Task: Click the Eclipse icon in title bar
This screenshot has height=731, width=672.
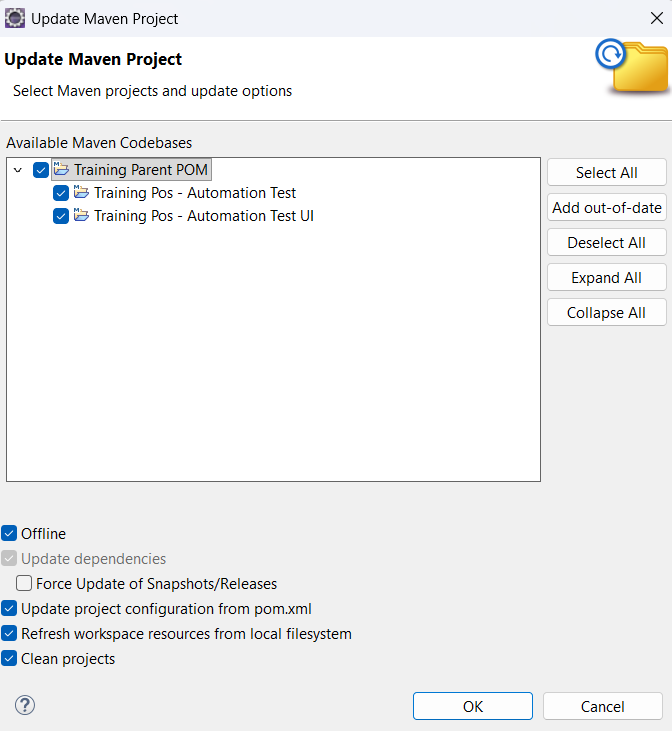Action: (14, 19)
